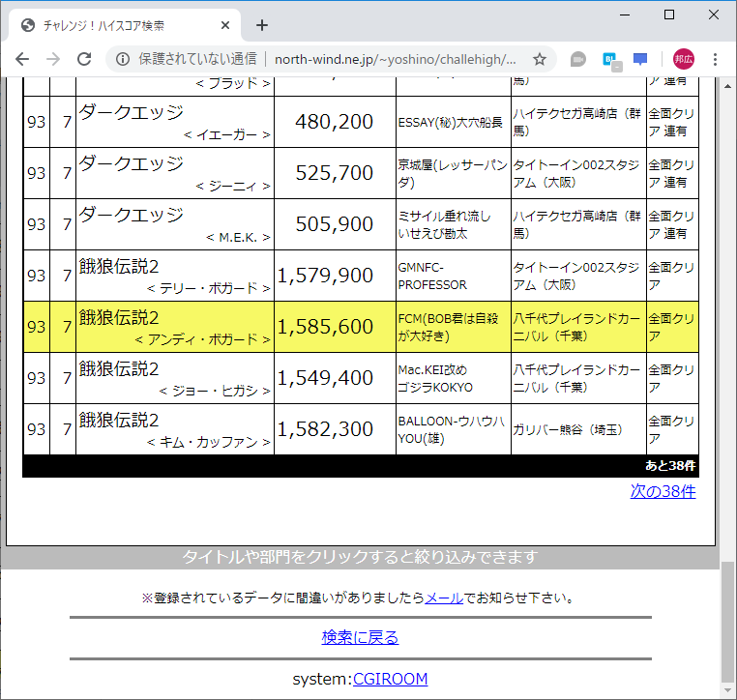737x700 pixels.
Task: Open the 次の38件 link
Action: tap(663, 491)
